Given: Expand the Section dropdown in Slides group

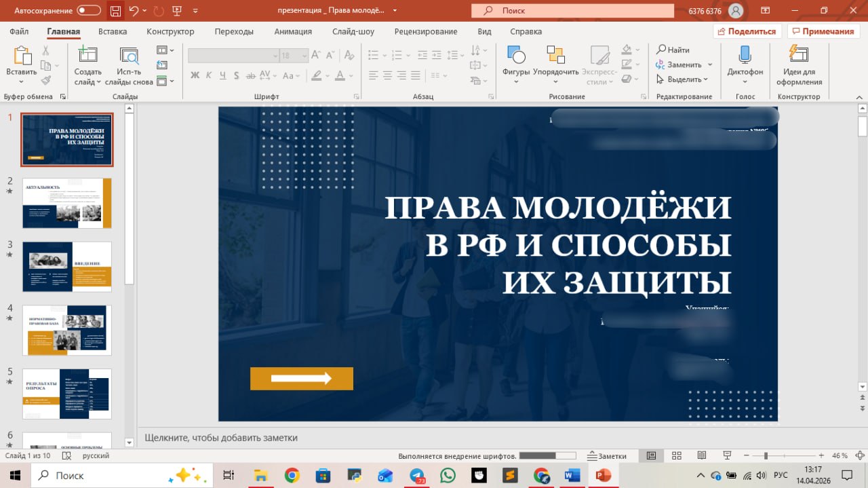Looking at the screenshot, I should [x=165, y=81].
